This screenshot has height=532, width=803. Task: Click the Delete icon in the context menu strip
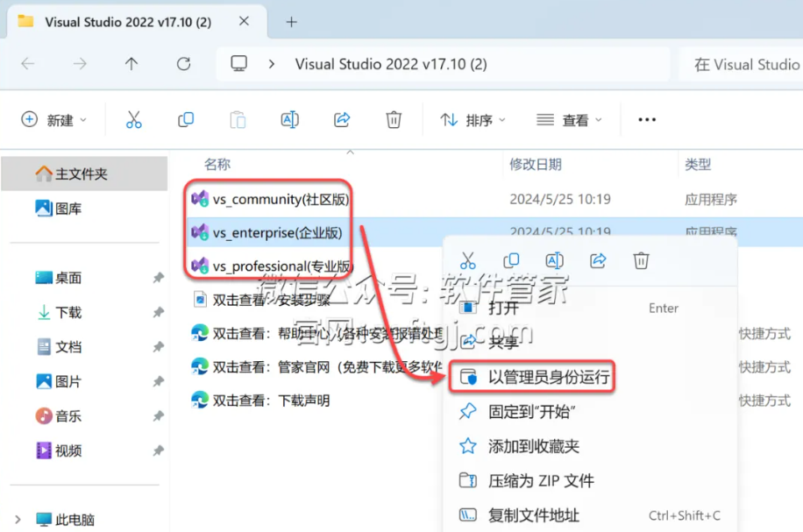[x=641, y=259]
